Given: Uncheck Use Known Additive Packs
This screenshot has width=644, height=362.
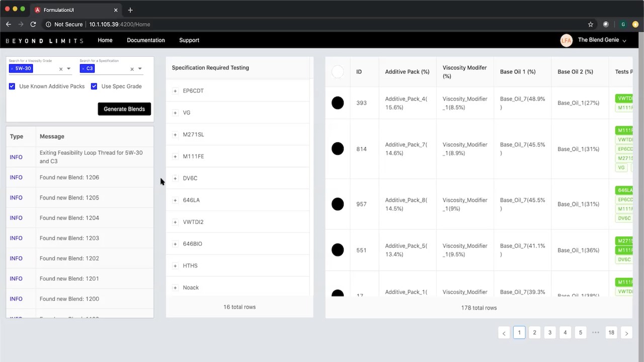Looking at the screenshot, I should click(x=12, y=86).
